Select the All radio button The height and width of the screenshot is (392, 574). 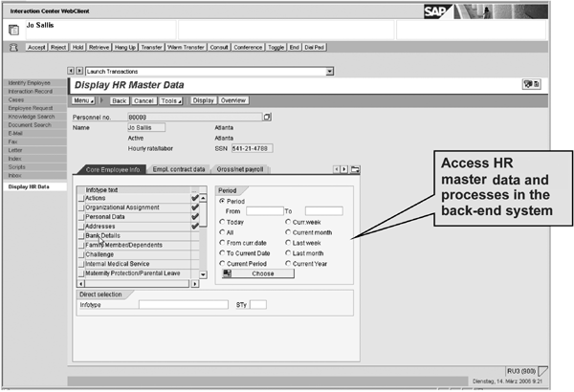coord(222,232)
